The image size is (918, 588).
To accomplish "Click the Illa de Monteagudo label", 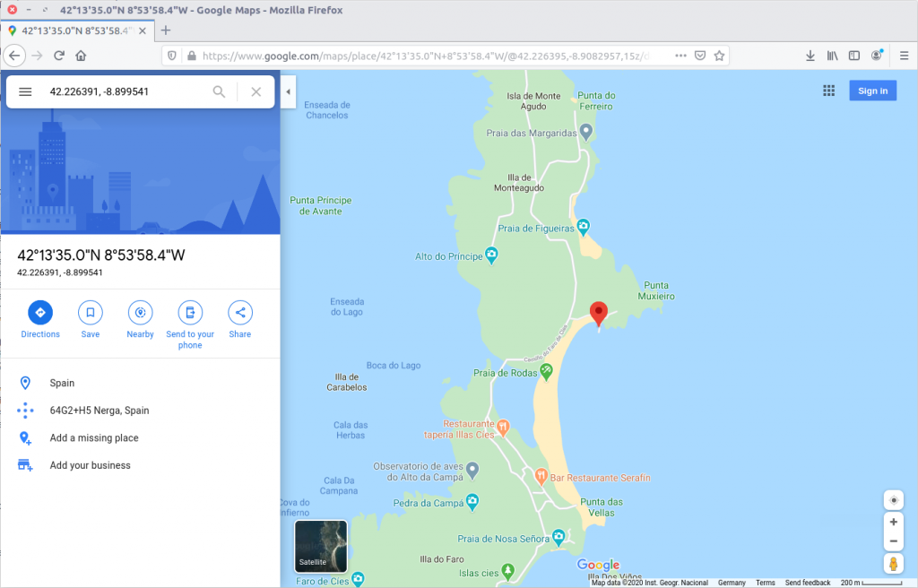I will pos(519,183).
